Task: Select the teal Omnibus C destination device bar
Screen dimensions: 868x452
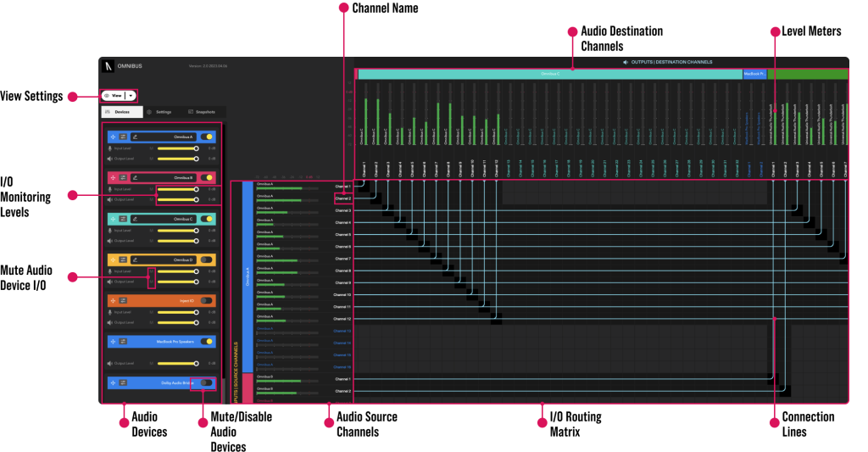Action: click(550, 74)
